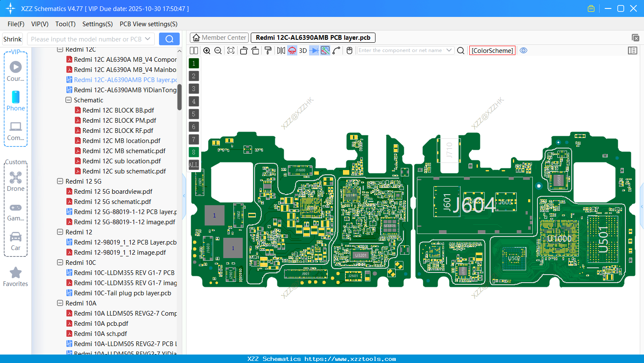Open the Tool menu
Image resolution: width=644 pixels, height=363 pixels.
point(65,24)
